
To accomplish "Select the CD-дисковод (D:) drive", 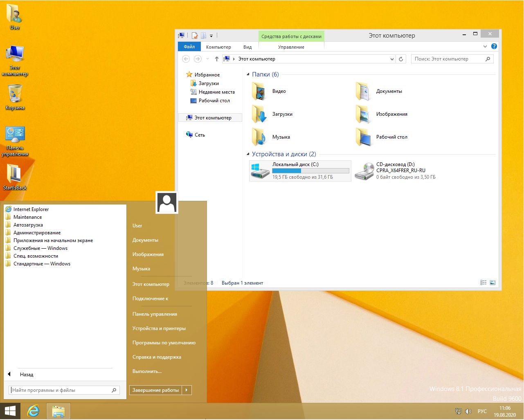I will coord(364,171).
